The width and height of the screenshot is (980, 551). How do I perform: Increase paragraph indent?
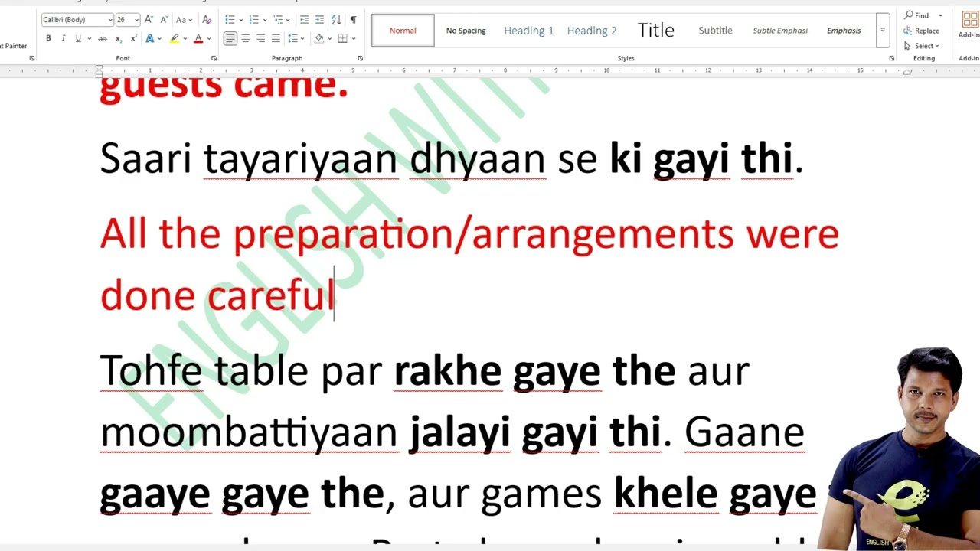tap(320, 19)
